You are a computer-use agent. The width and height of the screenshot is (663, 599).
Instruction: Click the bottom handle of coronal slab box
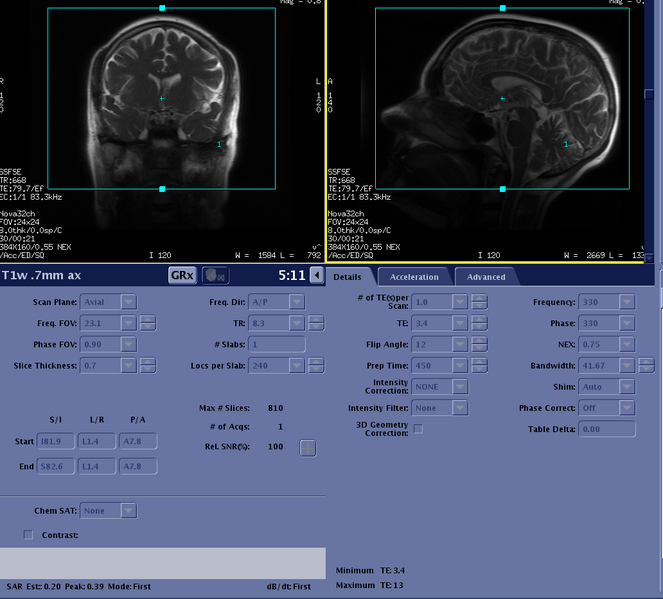pos(162,189)
